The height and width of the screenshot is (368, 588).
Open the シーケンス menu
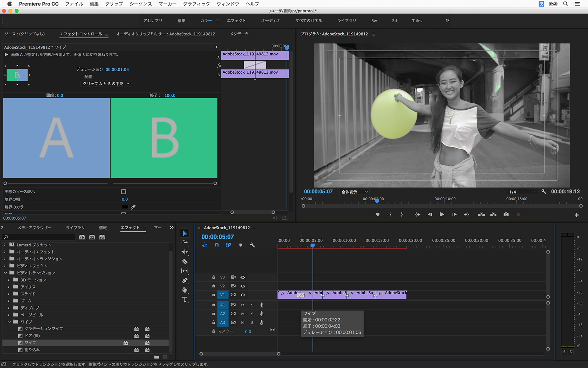point(141,4)
